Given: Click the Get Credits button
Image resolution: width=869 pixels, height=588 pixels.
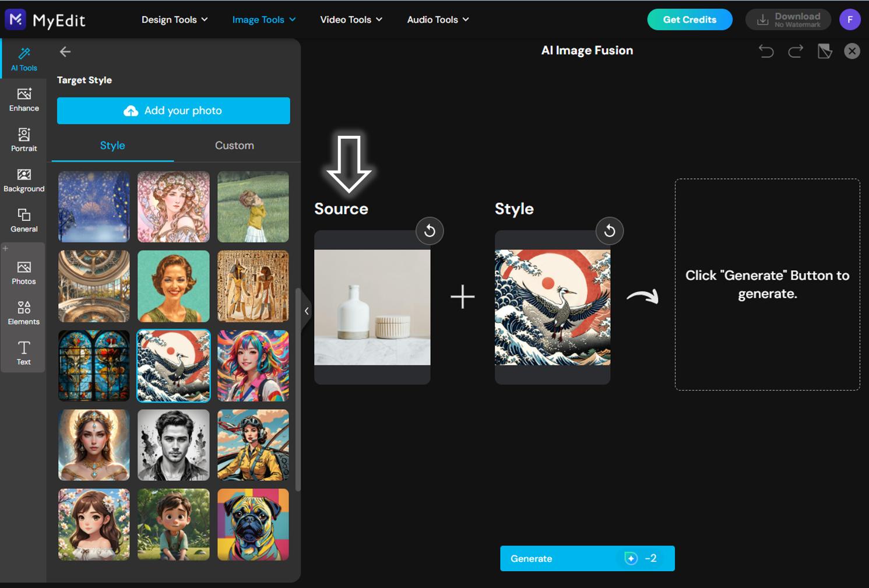Looking at the screenshot, I should tap(689, 19).
